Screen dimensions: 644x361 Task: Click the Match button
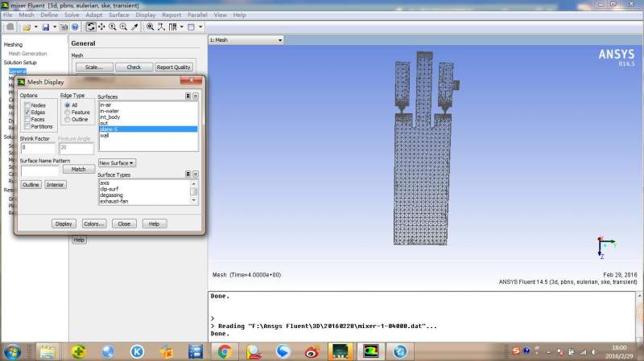[78, 169]
